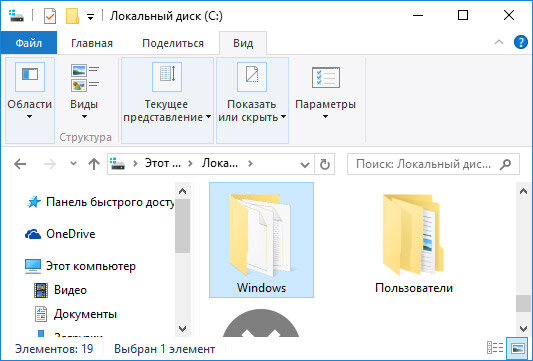Click the New folder icon in title bar

72,16
